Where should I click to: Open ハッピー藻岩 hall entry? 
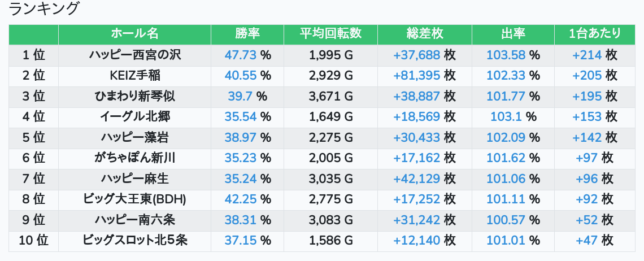point(134,138)
